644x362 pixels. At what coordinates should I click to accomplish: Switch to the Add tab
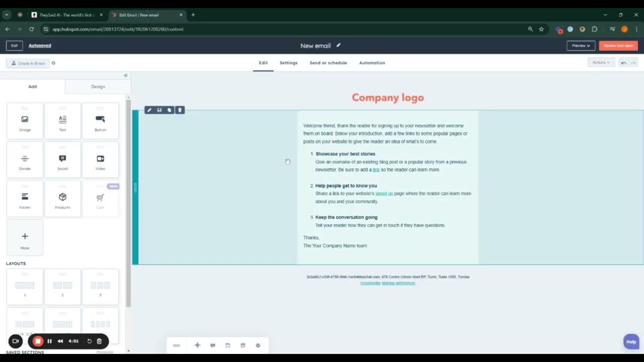click(33, 86)
